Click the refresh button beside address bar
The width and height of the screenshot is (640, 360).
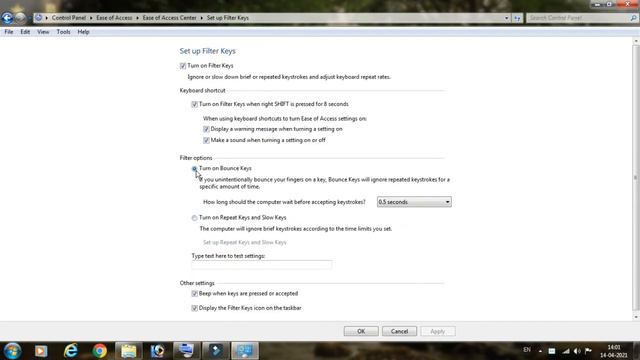(517, 18)
